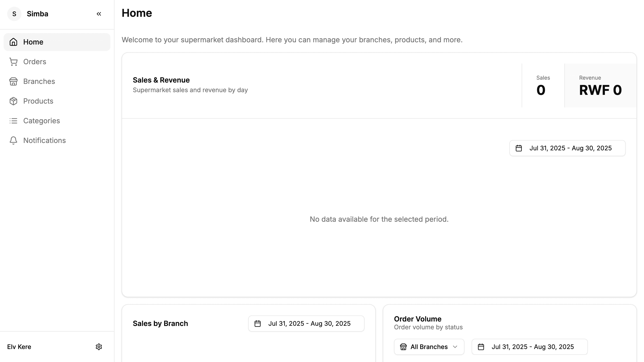The height and width of the screenshot is (362, 644).
Task: Open settings via gear icon
Action: pos(99,347)
